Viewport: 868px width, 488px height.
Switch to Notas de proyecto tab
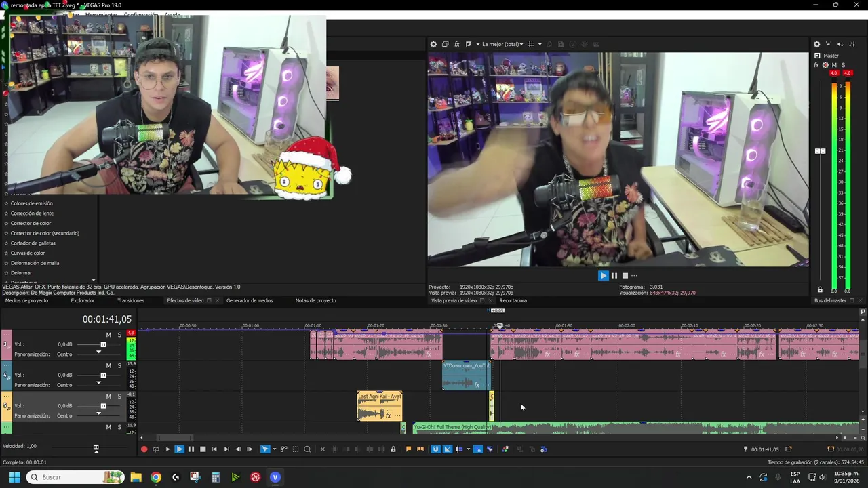316,300
